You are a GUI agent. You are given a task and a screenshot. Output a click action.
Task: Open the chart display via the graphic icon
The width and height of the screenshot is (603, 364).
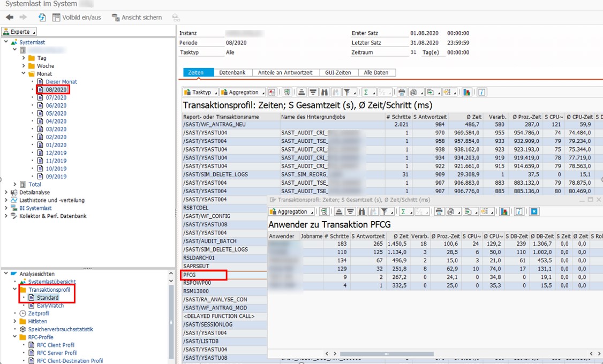tap(466, 92)
